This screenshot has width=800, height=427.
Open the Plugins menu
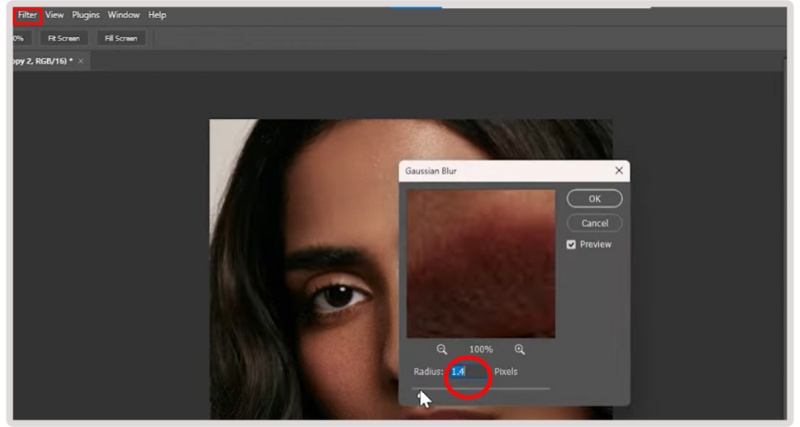point(86,15)
